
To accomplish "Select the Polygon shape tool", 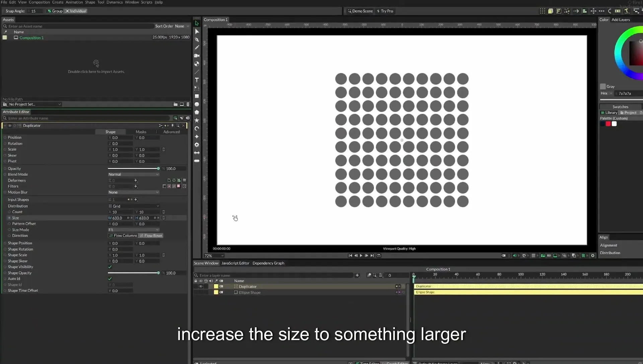I will click(x=197, y=112).
